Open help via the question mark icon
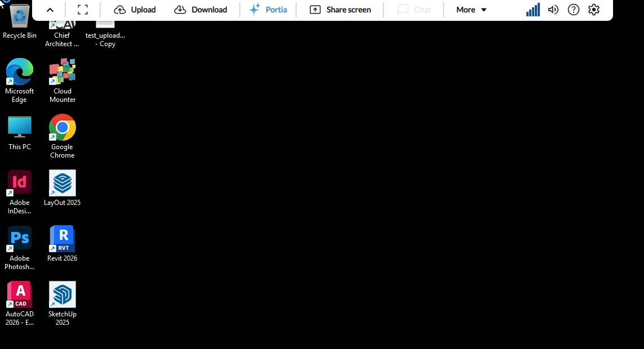644x349 pixels. click(x=574, y=10)
